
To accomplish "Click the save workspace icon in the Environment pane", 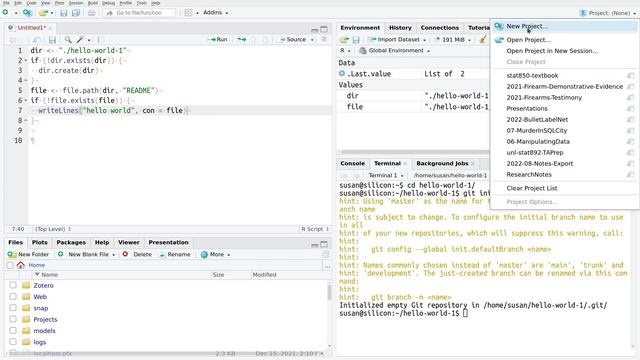I will [356, 40].
